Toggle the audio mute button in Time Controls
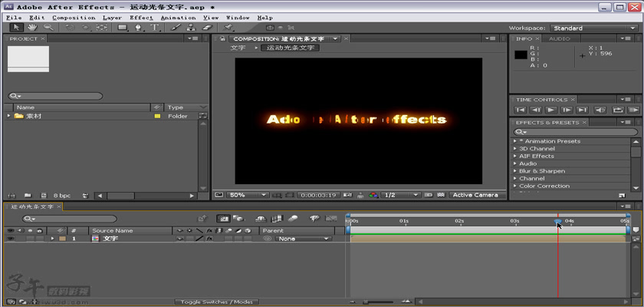The width and height of the screenshot is (644, 307). (600, 110)
